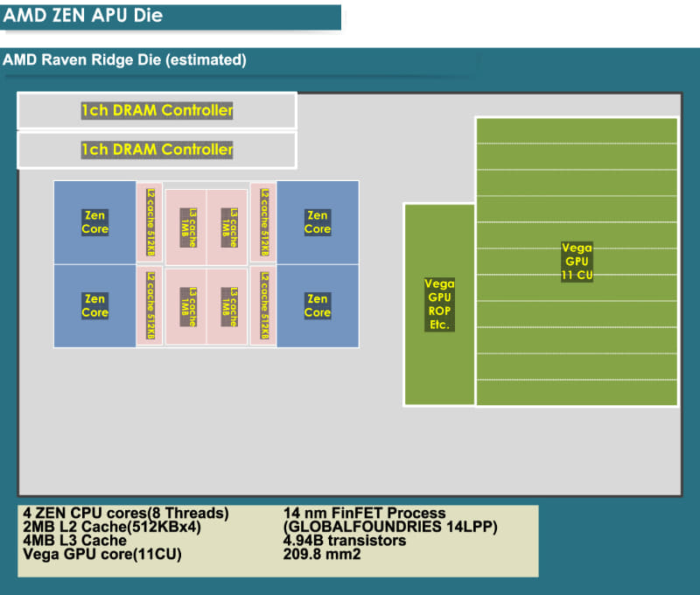
Task: Click the upper 1ch DRAM Controller box
Action: [157, 110]
